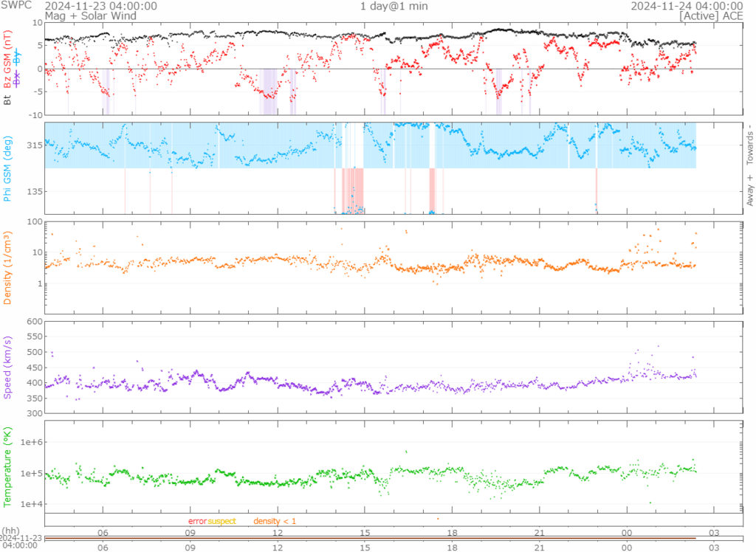
Task: Toggle the Bz GSM (nT) series label
Action: coord(7,59)
